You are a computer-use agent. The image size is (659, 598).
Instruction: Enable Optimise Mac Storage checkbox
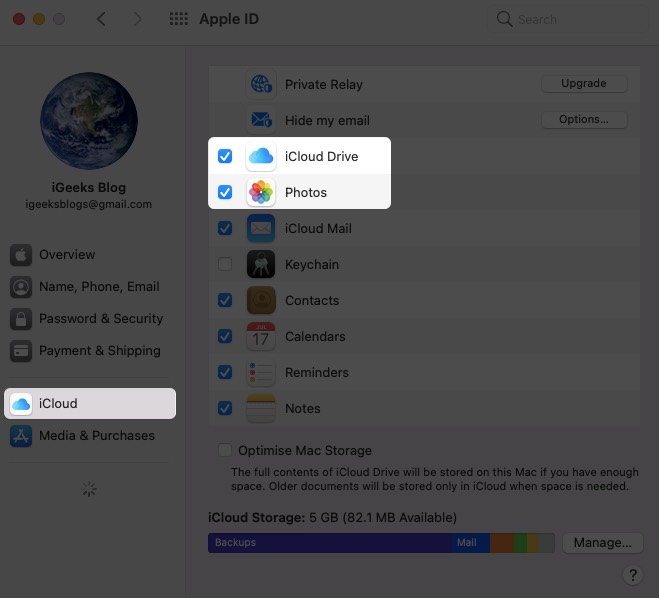pos(225,450)
